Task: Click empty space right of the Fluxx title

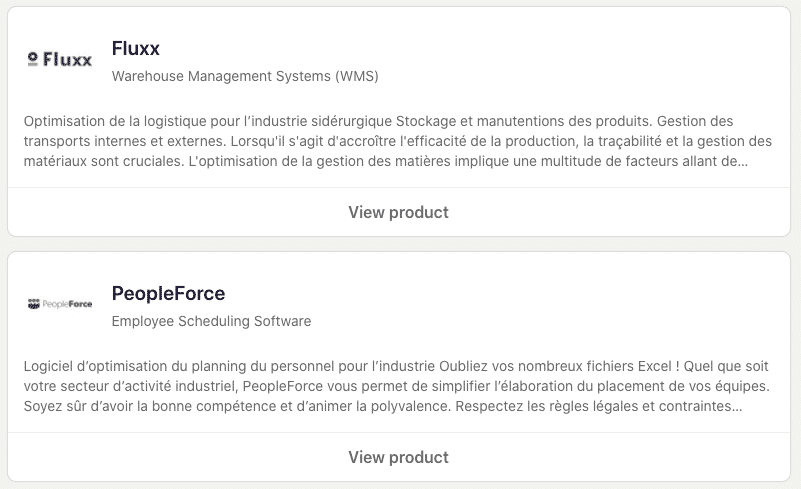Action: tap(460, 49)
